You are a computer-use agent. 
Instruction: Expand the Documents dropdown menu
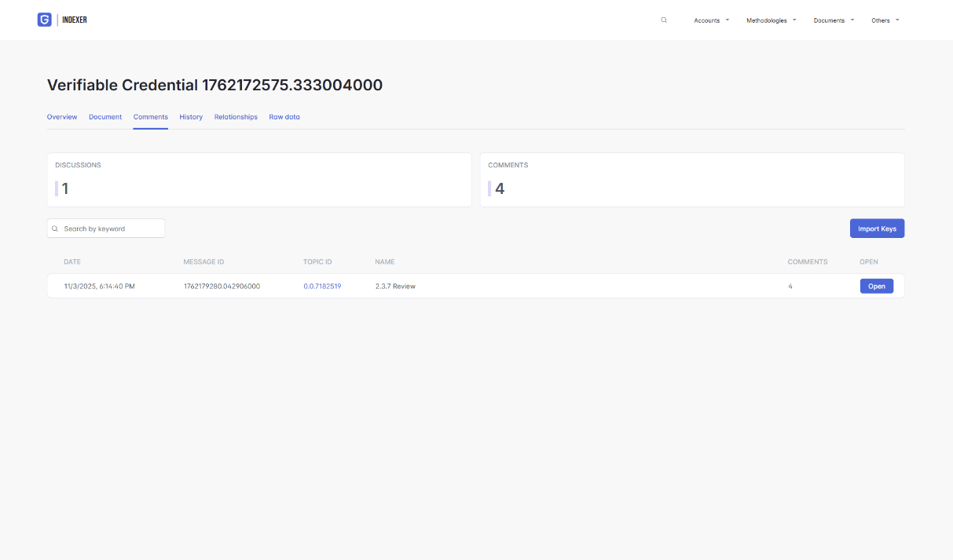pos(833,20)
